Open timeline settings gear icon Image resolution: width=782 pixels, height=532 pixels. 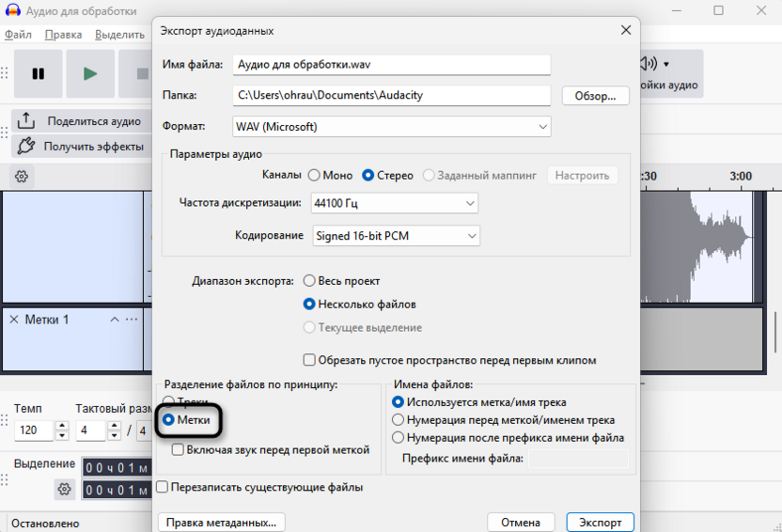[22, 177]
